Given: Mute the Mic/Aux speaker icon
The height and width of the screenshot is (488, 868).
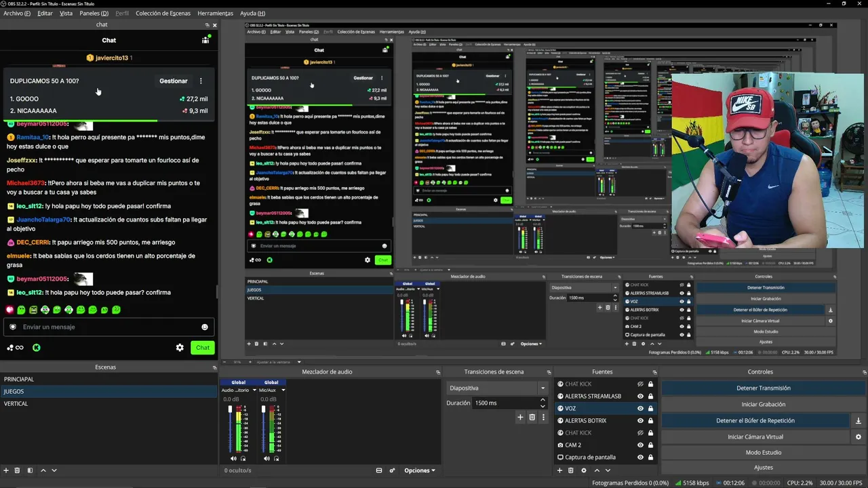Looking at the screenshot, I should coord(267,459).
